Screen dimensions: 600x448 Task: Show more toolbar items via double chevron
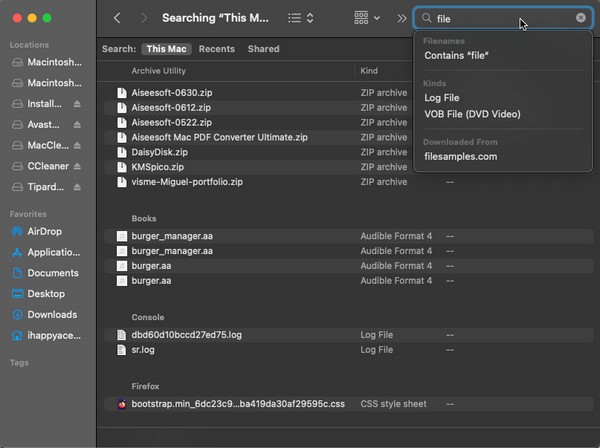tap(401, 18)
